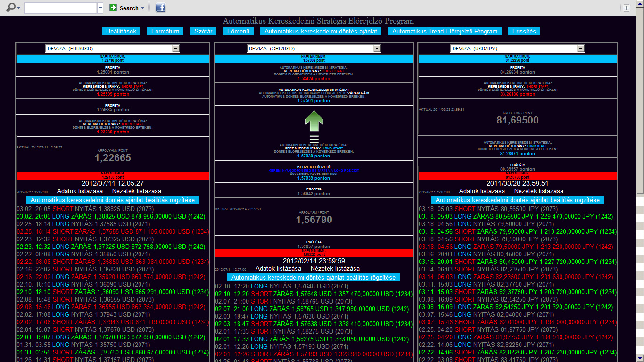Click beállítás rögzítése button in EUR/USD panel
Image resolution: width=644 pixels, height=362 pixels.
click(x=113, y=200)
